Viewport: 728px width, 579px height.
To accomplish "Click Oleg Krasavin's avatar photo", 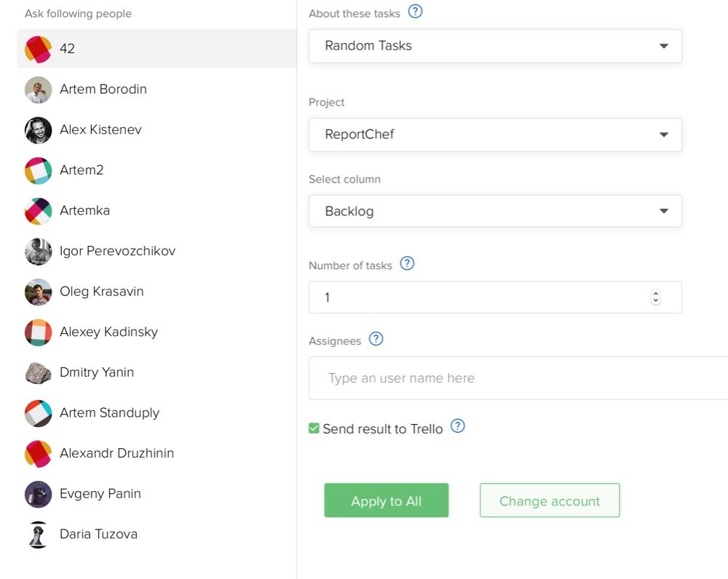I will (38, 292).
